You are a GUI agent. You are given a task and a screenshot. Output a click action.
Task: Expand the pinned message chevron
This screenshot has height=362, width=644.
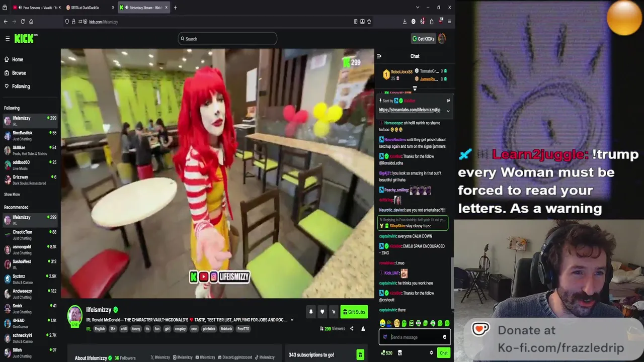(448, 111)
